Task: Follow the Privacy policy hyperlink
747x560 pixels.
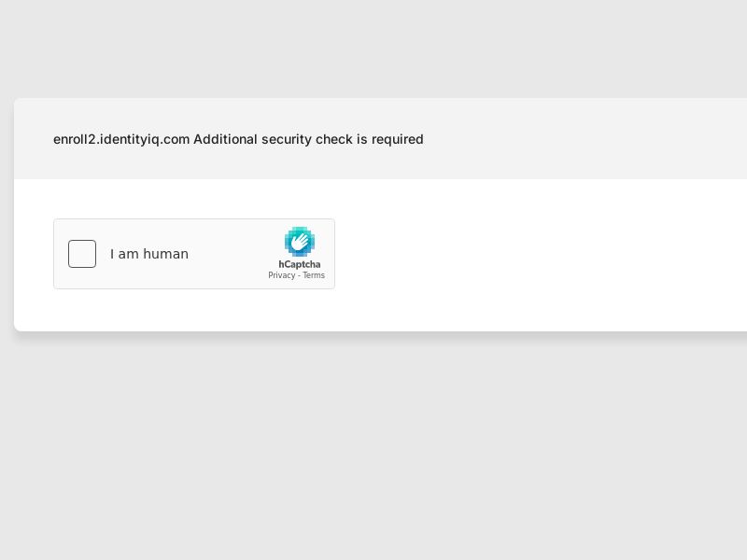Action: pyautogui.click(x=282, y=275)
